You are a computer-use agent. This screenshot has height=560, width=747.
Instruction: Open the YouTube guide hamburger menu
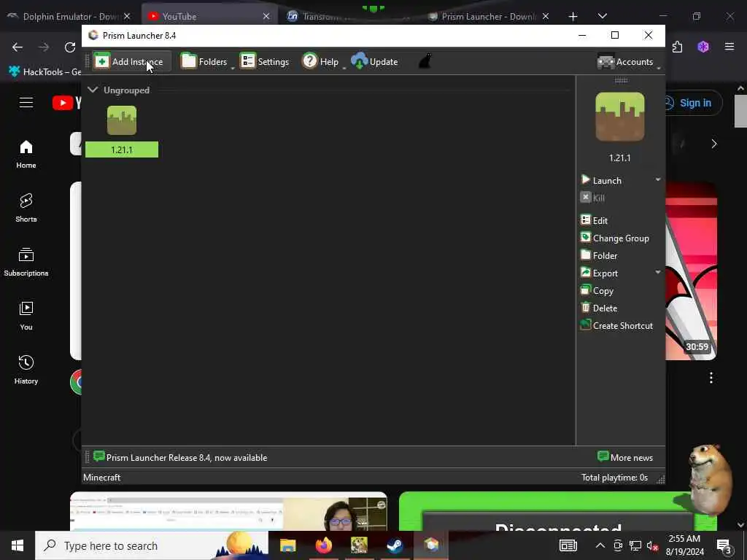26,102
